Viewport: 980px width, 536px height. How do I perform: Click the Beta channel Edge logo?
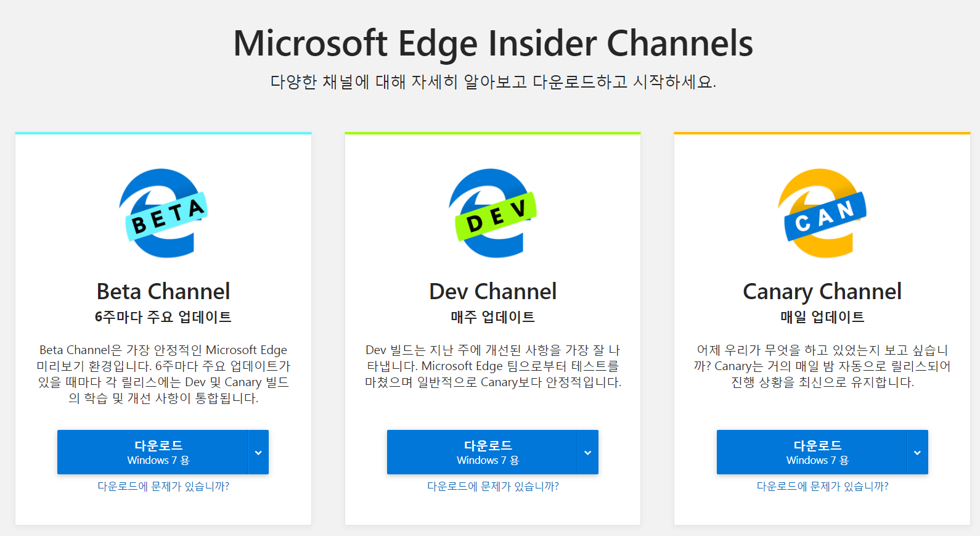[x=163, y=213]
